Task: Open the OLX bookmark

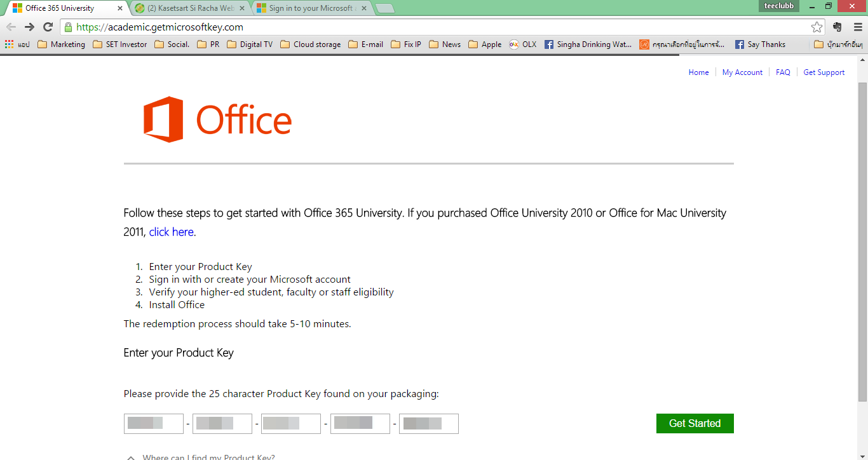Action: [522, 44]
